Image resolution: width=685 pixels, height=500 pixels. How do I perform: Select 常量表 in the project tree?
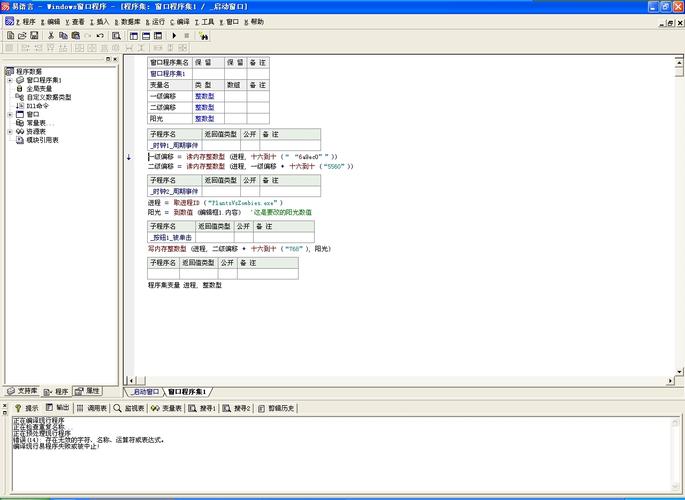coord(35,123)
